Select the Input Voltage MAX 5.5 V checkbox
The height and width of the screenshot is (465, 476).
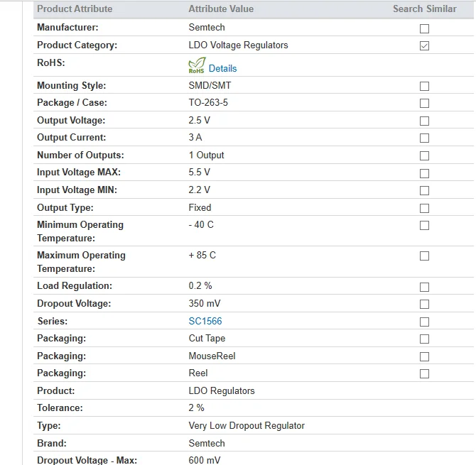424,173
